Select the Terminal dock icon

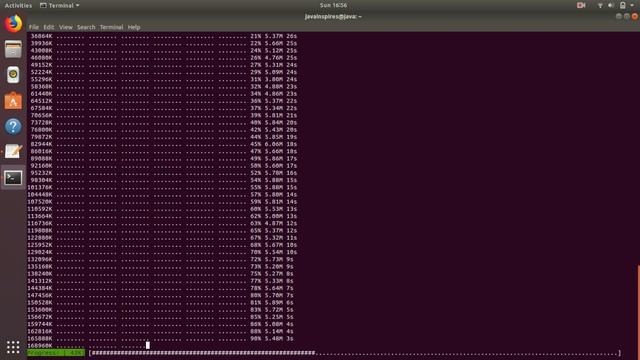13,178
